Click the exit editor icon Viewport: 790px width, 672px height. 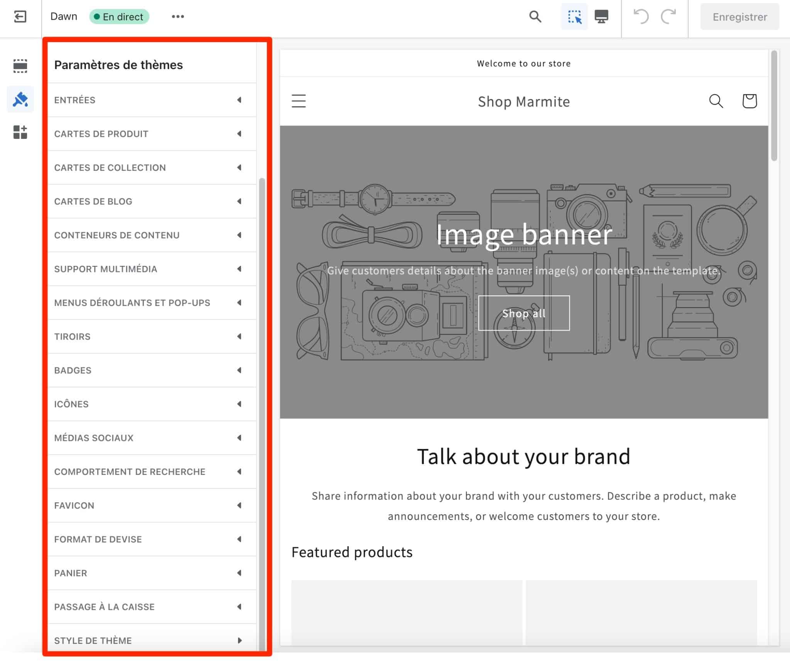coord(20,17)
